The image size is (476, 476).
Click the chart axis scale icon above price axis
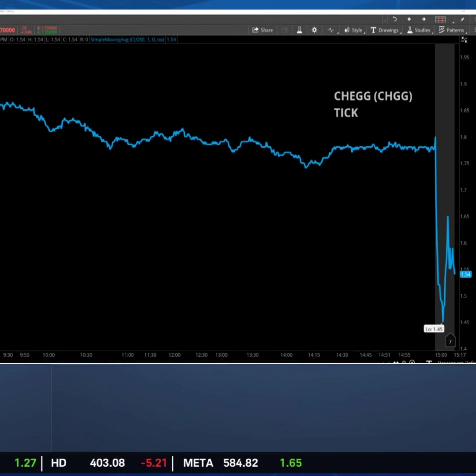[464, 40]
